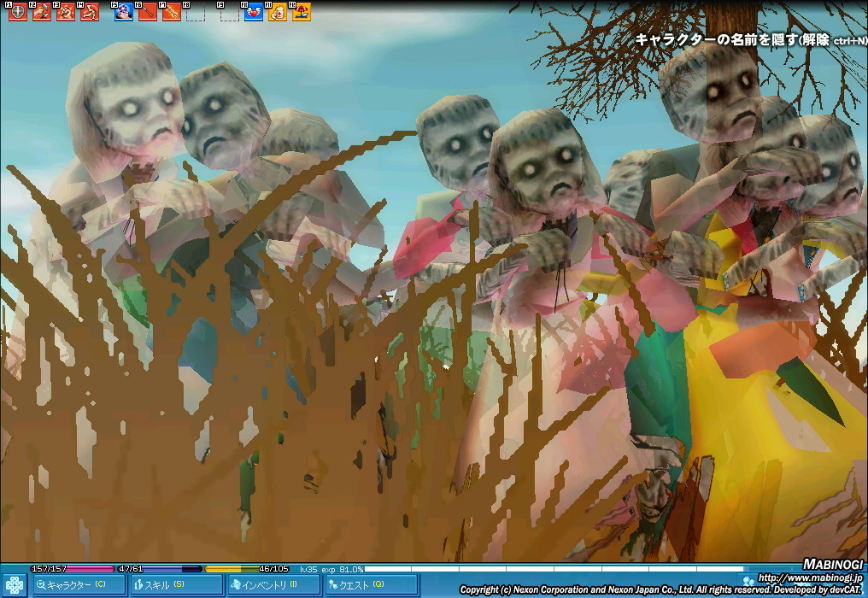Screen dimensions: 868x598
Task: Open the http://www.mabinogi.jp link
Action: pyautogui.click(x=810, y=577)
